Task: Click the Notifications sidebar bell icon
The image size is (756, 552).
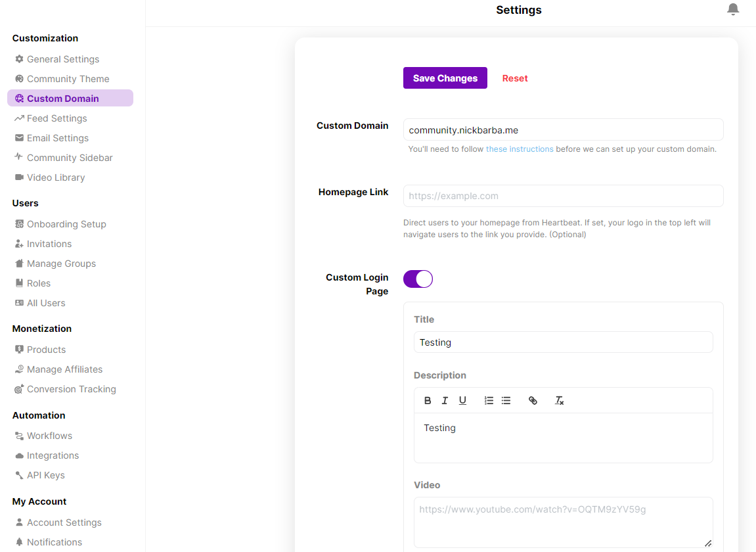Action: point(19,542)
